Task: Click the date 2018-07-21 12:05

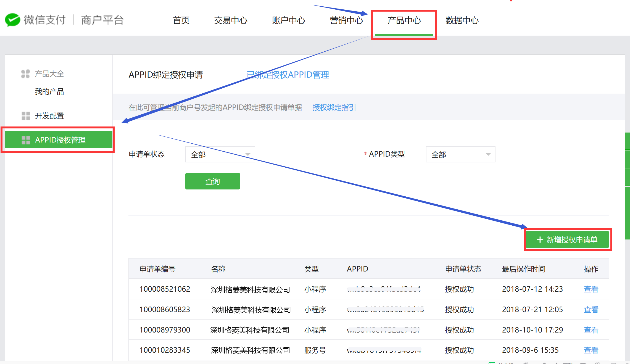Action: 533,310
